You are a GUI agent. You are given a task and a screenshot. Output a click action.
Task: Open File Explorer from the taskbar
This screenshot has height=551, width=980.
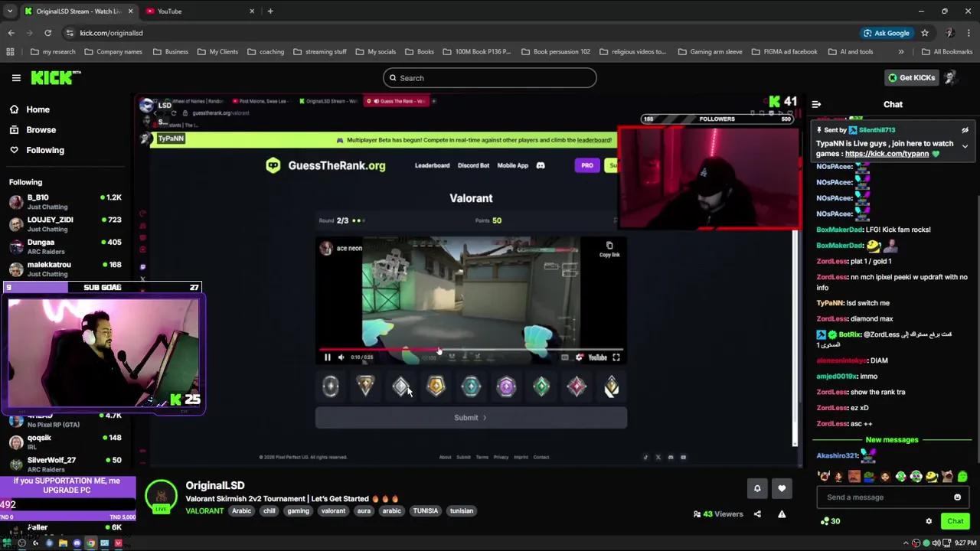pos(63,543)
